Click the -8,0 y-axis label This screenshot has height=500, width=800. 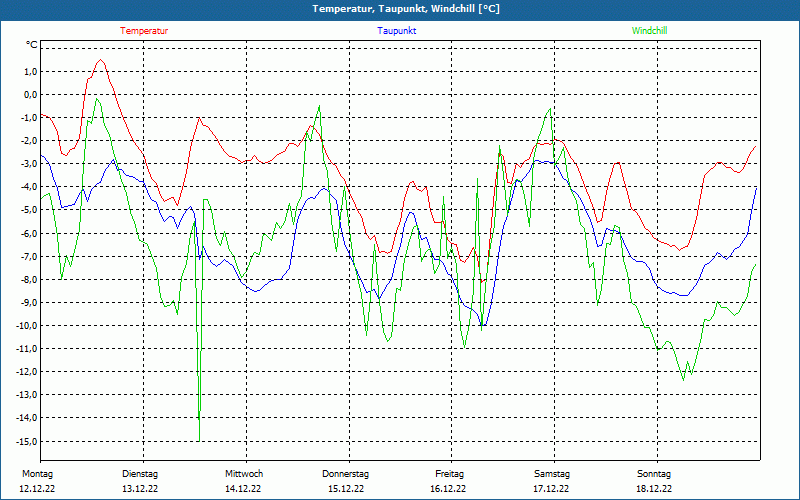(x=29, y=279)
